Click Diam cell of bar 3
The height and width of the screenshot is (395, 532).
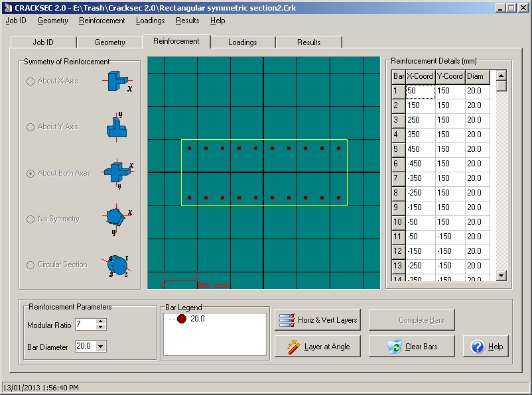coord(478,120)
